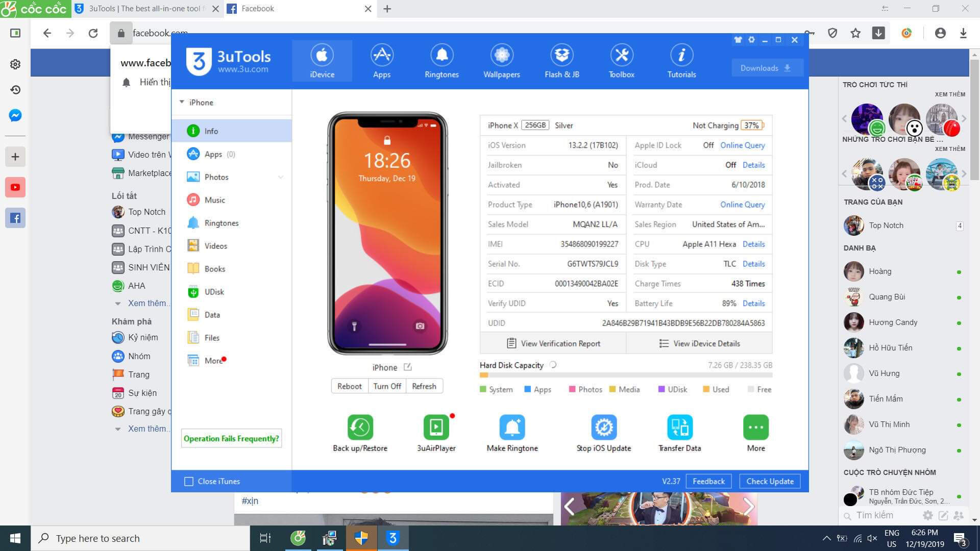
Task: Go to the Flash & JB tab
Action: 561,61
